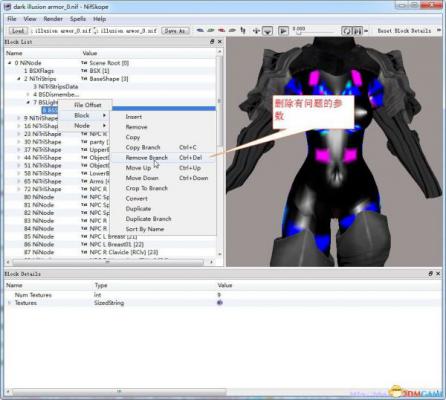
Task: Expand the 72 NiTriShape node
Action: tap(19, 189)
